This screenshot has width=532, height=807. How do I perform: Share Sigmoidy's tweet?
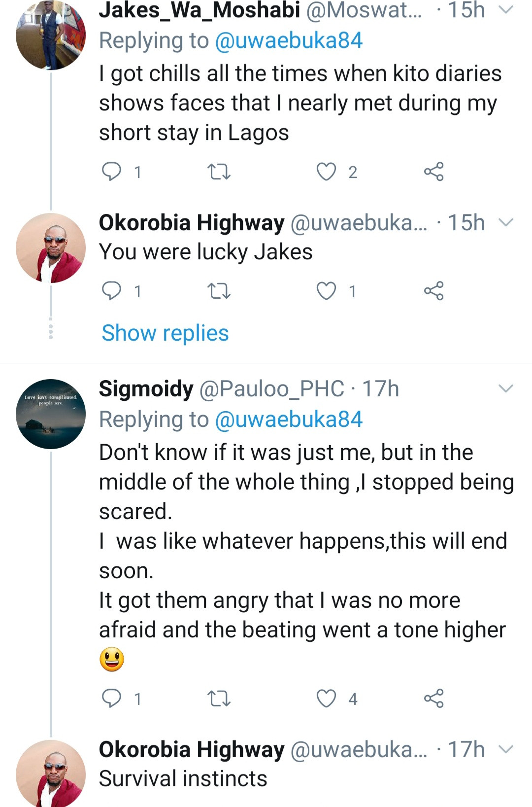(x=433, y=698)
